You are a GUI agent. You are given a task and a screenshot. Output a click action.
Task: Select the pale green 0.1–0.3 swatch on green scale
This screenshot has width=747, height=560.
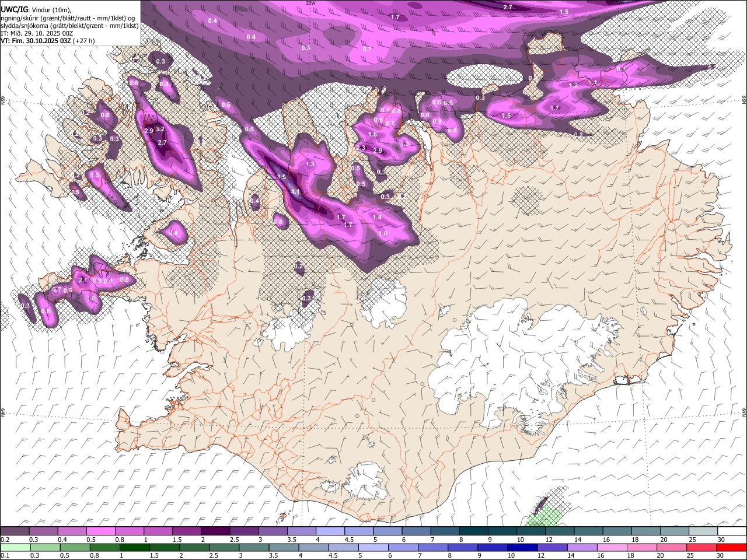[x=14, y=548]
